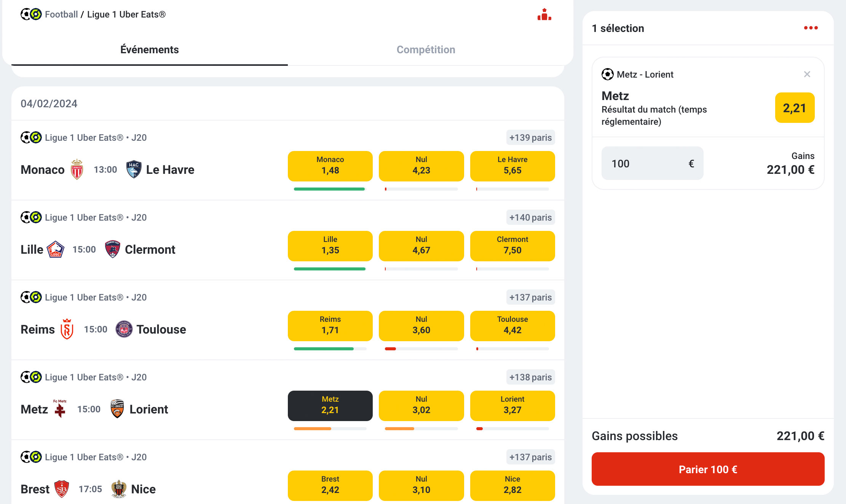
Task: Open the Football breadcrumb link
Action: 61,14
